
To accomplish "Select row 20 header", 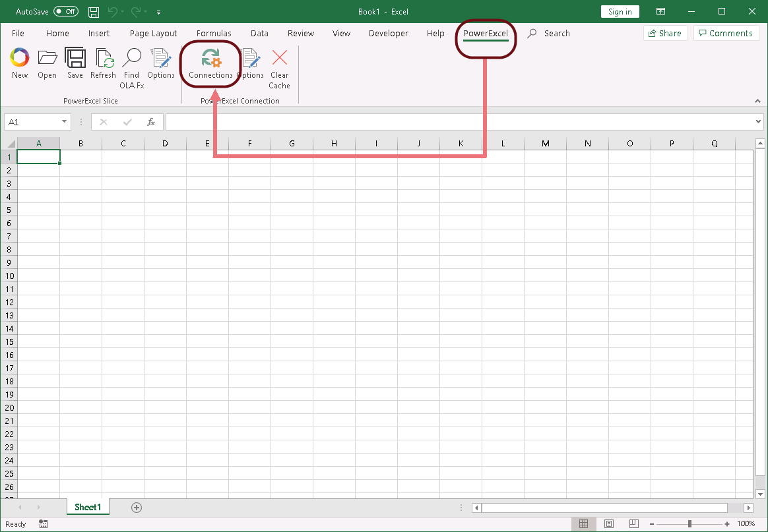I will tap(9, 407).
